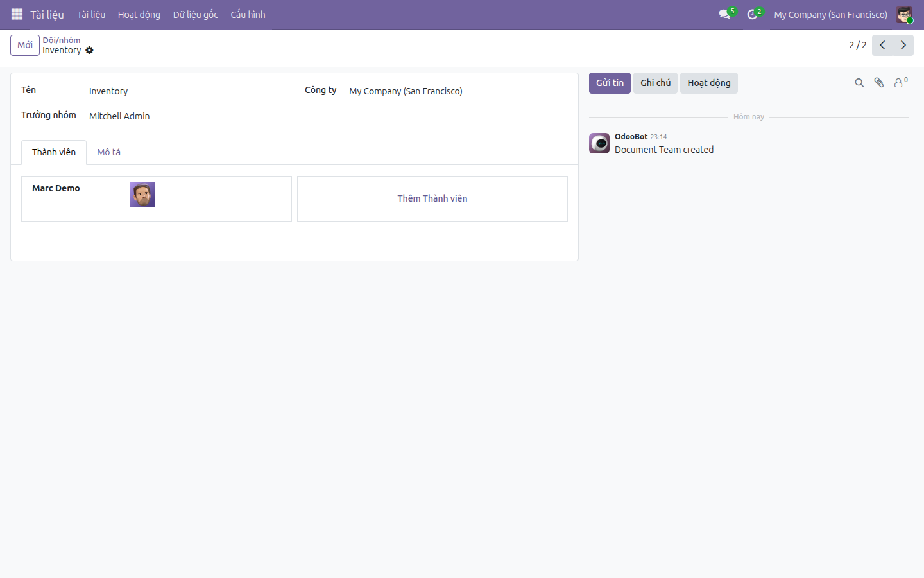Open the gear actions menu beside Inventory
Screen dimensions: 924x578
pos(89,50)
